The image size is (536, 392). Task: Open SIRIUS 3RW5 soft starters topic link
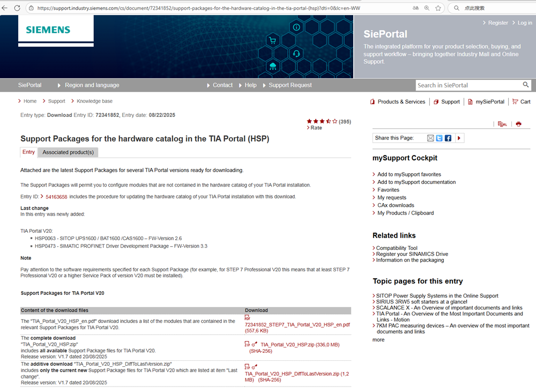(421, 302)
